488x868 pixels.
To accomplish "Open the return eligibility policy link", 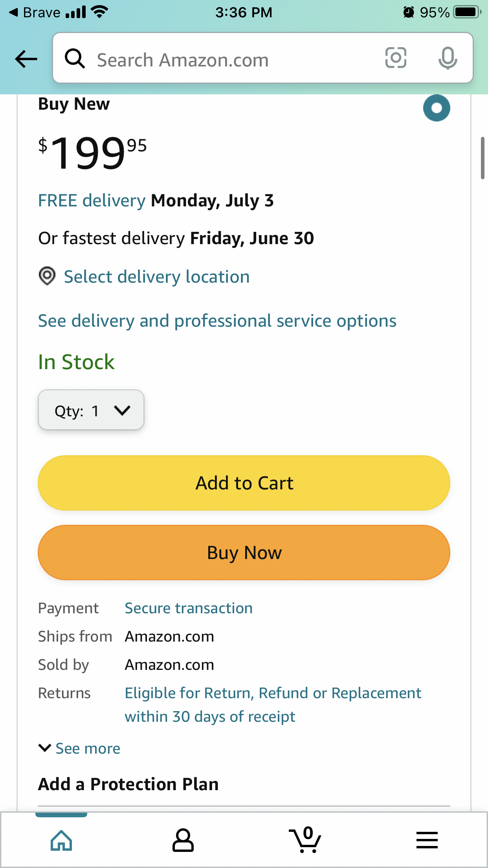I will (273, 705).
